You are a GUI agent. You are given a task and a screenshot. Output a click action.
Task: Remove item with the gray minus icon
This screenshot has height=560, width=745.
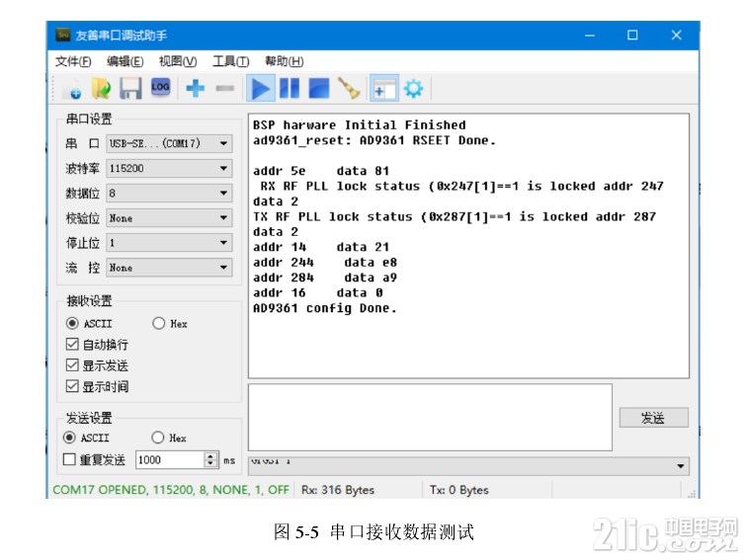[x=224, y=88]
